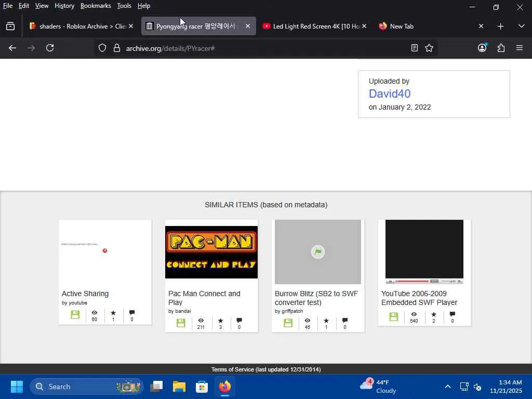532x399 pixels.
Task: Open the clock showing 1:34 AM
Action: [506, 387]
